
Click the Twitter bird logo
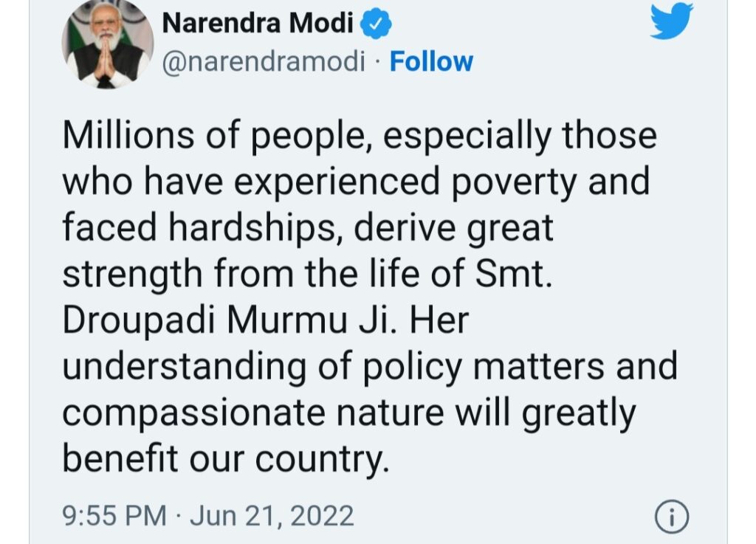pos(671,21)
